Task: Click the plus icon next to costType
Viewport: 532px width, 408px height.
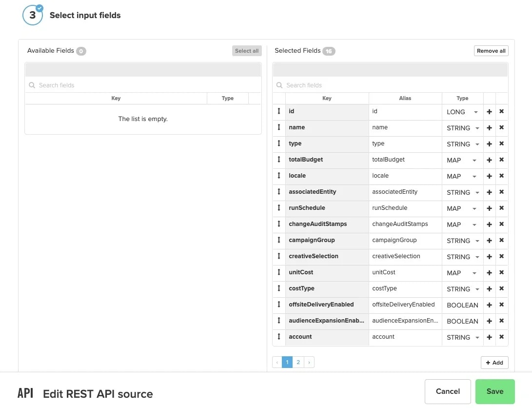Action: click(489, 288)
